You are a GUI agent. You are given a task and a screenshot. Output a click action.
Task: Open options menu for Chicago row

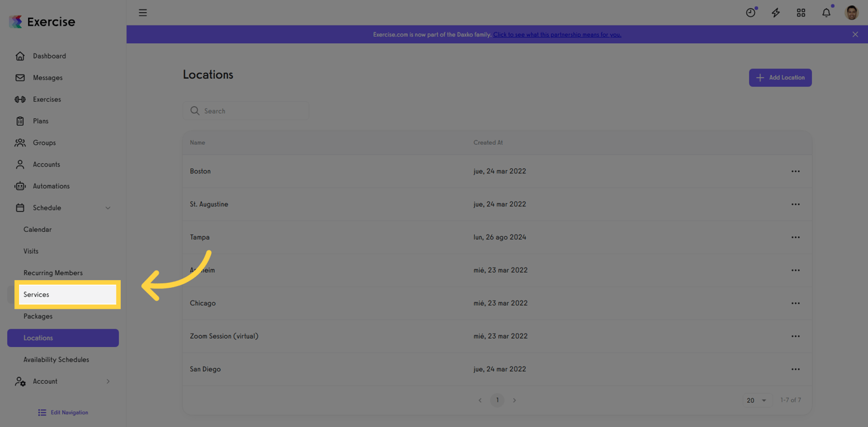tap(796, 303)
